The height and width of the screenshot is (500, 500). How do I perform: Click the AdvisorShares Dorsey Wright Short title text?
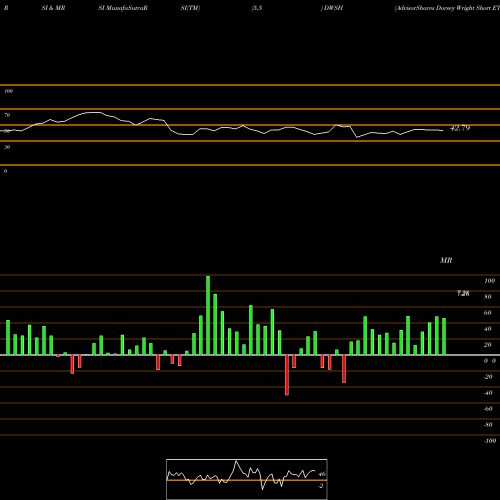click(x=447, y=8)
